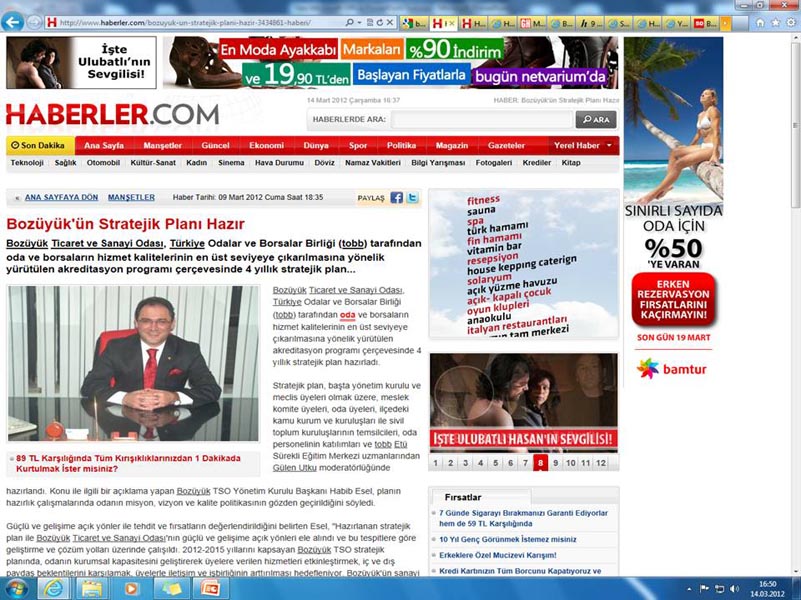801x600 pixels.
Task: Open Sticky Notes from the taskbar
Action: click(x=171, y=589)
